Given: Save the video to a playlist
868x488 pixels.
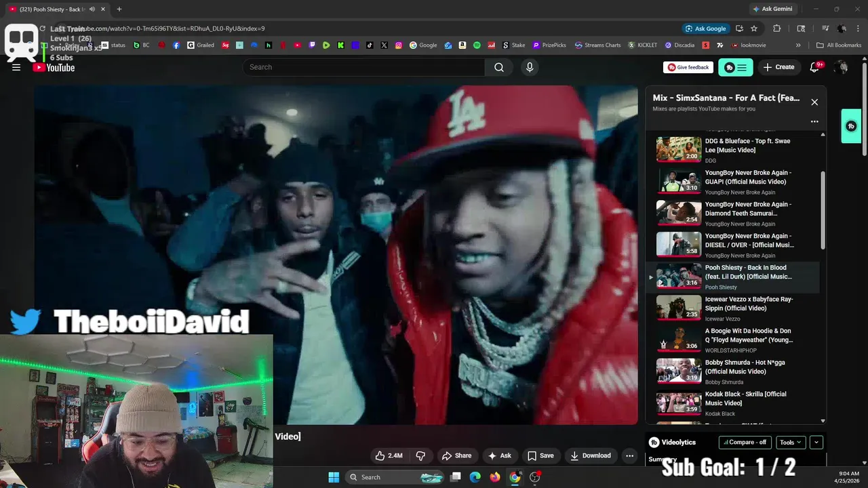Looking at the screenshot, I should pyautogui.click(x=540, y=455).
